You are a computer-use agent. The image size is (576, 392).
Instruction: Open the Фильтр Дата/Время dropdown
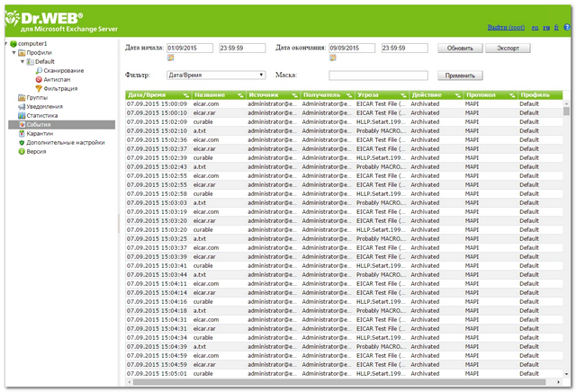pos(216,75)
